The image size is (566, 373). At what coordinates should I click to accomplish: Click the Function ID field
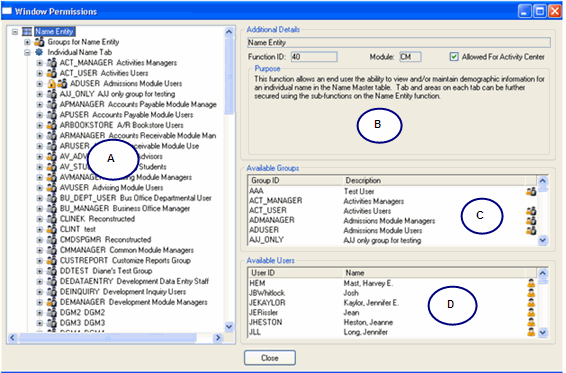point(314,57)
